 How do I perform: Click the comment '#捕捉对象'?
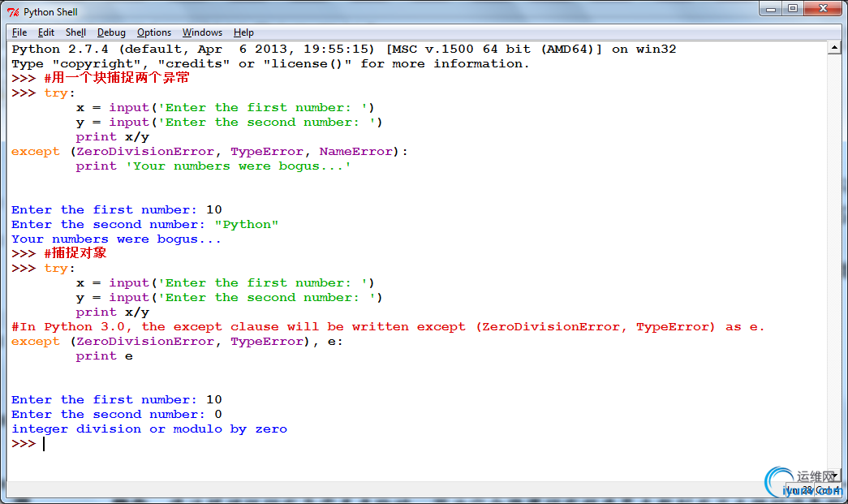pos(75,253)
